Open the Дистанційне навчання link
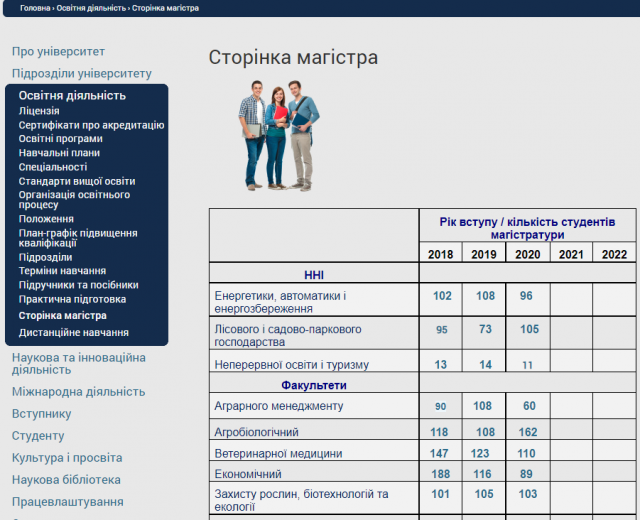Viewport: 640px width, 520px height. 74,333
